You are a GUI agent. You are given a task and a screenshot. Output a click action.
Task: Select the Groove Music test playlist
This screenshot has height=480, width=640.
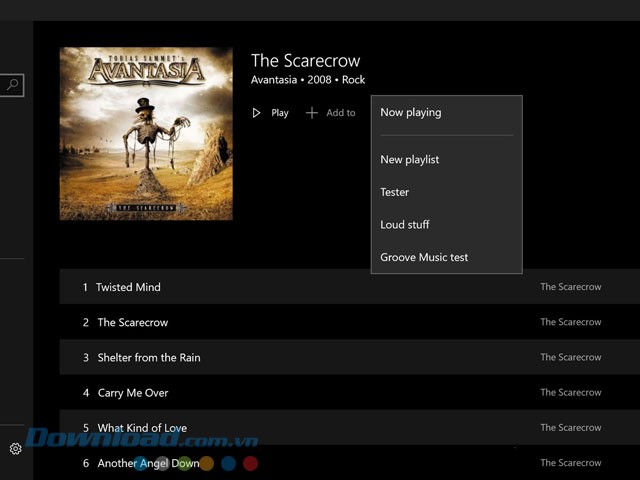(424, 258)
